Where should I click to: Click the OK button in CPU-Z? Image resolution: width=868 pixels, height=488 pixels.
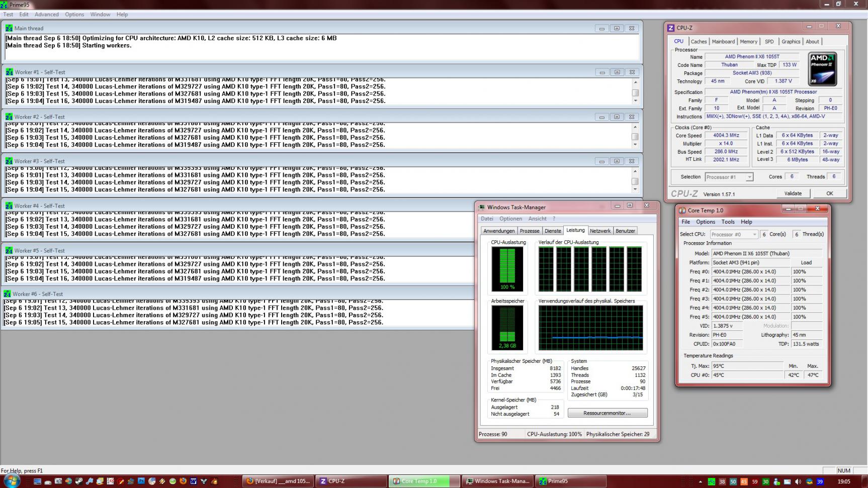coord(829,193)
